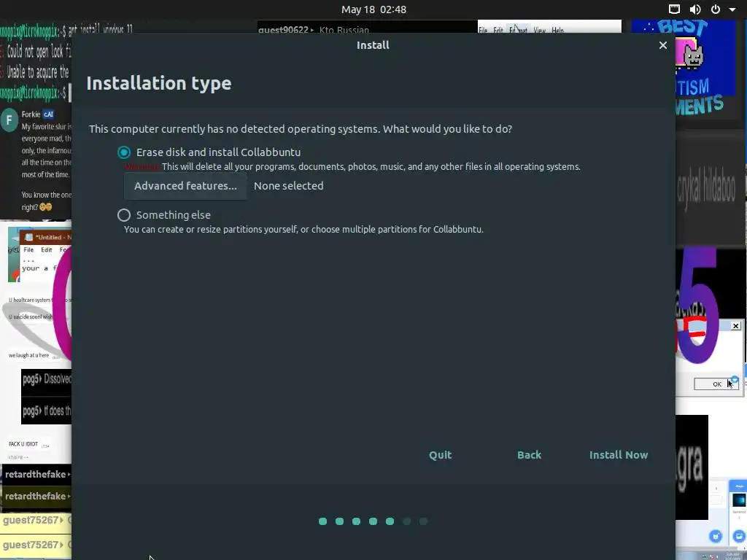Screen dimensions: 747x560
Task: Click the power icon in the top bar
Action: tap(716, 9)
